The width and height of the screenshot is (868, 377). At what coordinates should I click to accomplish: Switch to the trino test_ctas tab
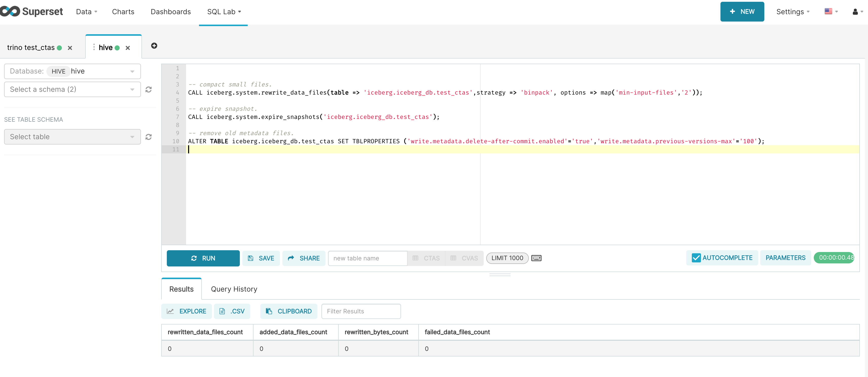click(x=31, y=47)
